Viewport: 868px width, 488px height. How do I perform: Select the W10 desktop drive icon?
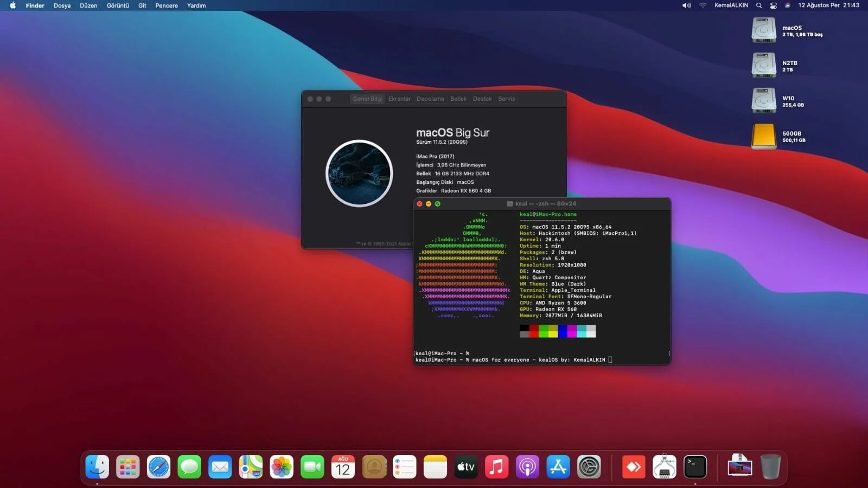click(764, 101)
